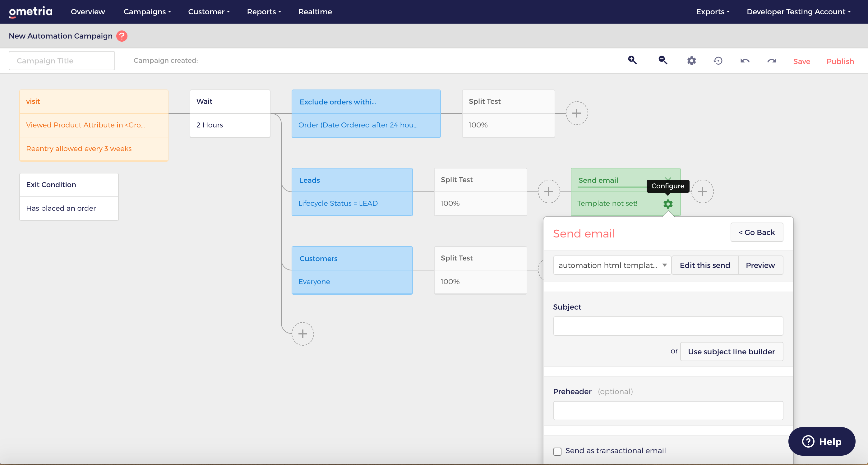The height and width of the screenshot is (465, 868).
Task: Go to Overview
Action: [x=88, y=12]
